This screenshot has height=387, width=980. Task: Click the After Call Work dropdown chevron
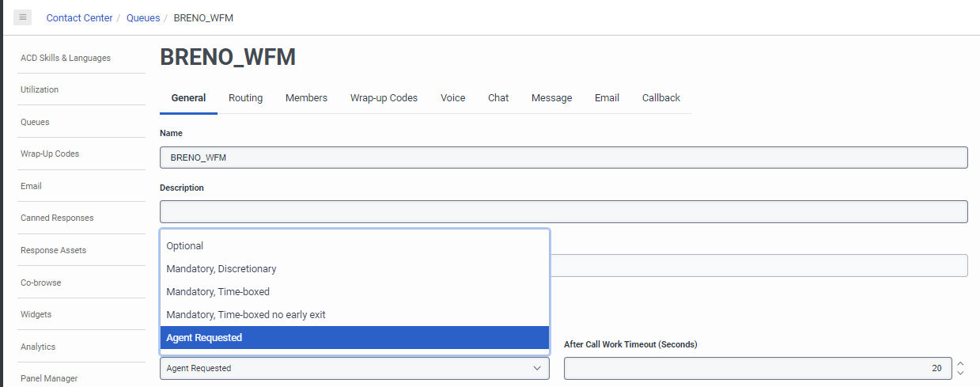tap(538, 368)
